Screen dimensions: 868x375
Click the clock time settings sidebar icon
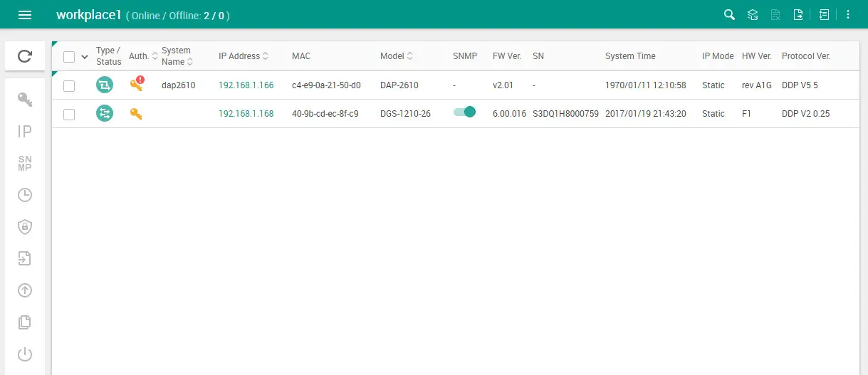point(25,195)
